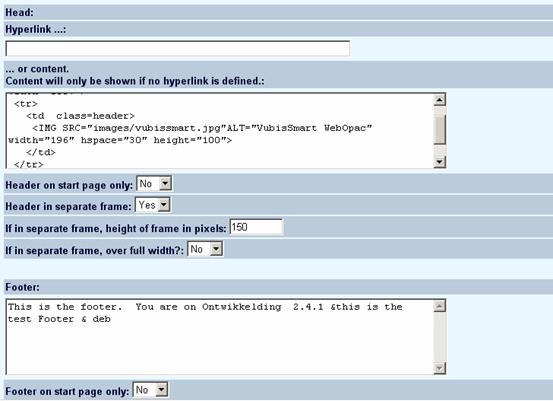Click the 'If in separate frame, height' label
The width and height of the screenshot is (553, 401).
(x=116, y=229)
